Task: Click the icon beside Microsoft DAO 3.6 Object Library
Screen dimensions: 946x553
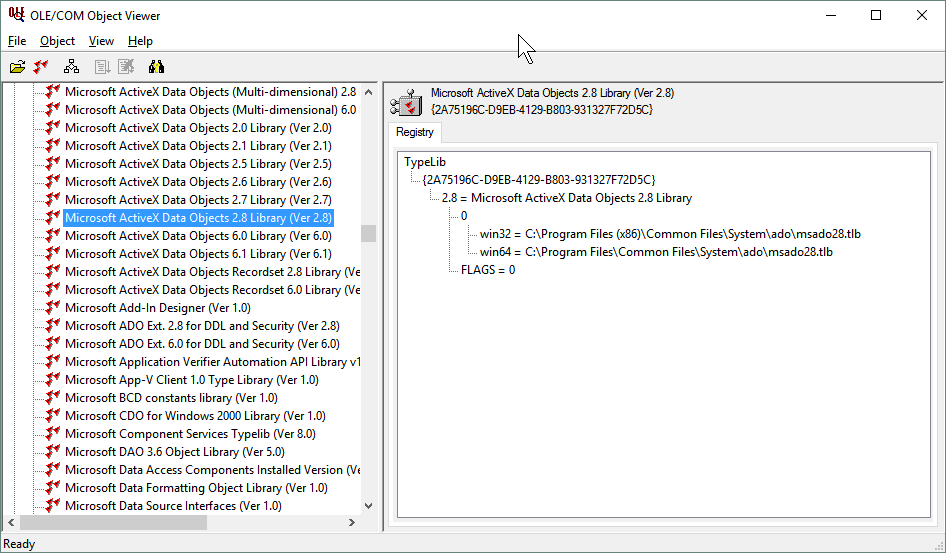Action: [53, 452]
